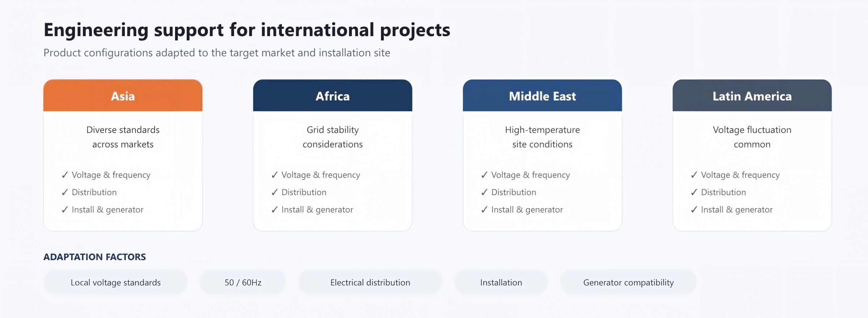Click checkmark beside Middle East Install & generator
The width and height of the screenshot is (868, 318).
(x=484, y=210)
